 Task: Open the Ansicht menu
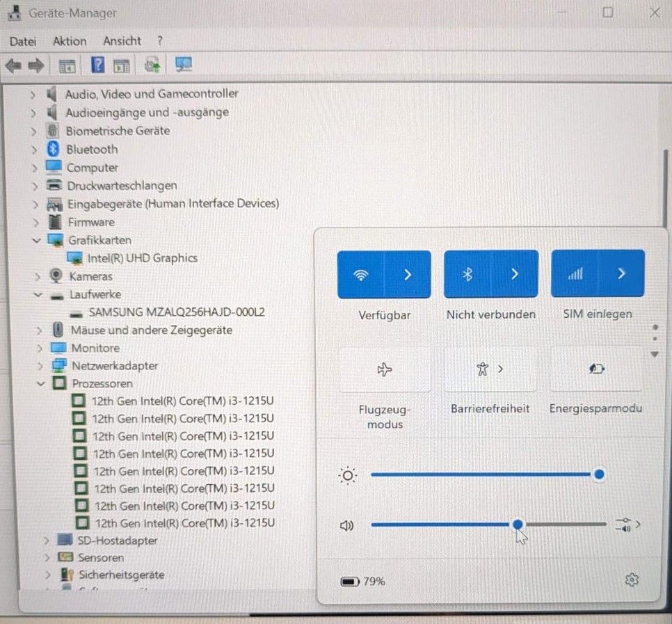122,41
